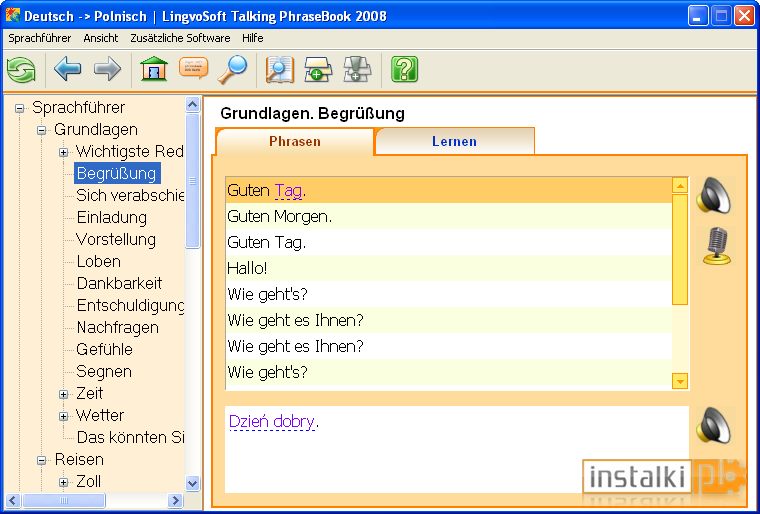Select the Guten Morgen. phrase
This screenshot has width=760, height=514.
449,216
